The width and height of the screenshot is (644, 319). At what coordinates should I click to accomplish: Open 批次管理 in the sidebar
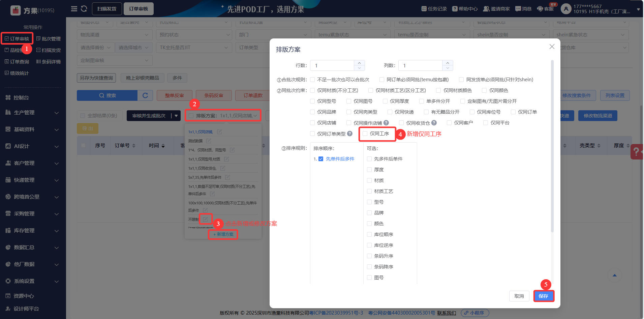click(49, 39)
